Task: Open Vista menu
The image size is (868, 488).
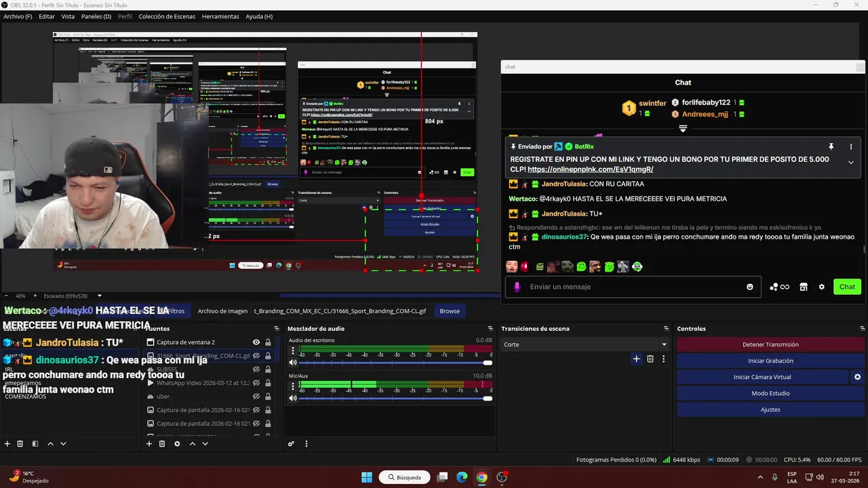Action: [68, 16]
